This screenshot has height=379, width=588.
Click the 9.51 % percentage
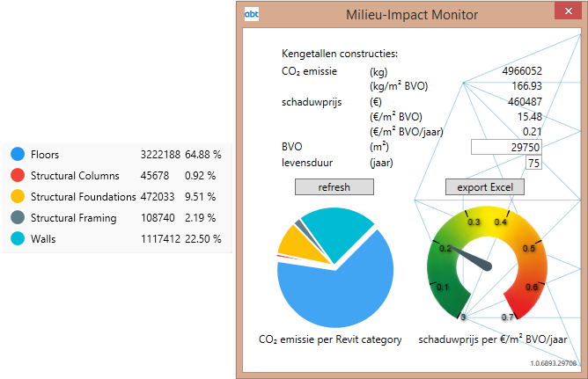[x=200, y=197]
